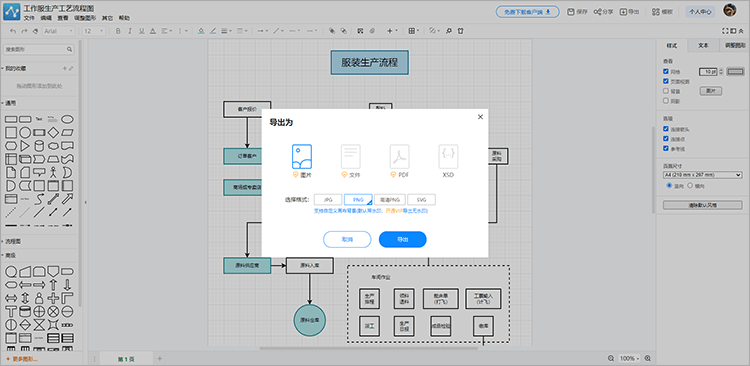Click the magnifier search icon in toolbar

click(449, 31)
